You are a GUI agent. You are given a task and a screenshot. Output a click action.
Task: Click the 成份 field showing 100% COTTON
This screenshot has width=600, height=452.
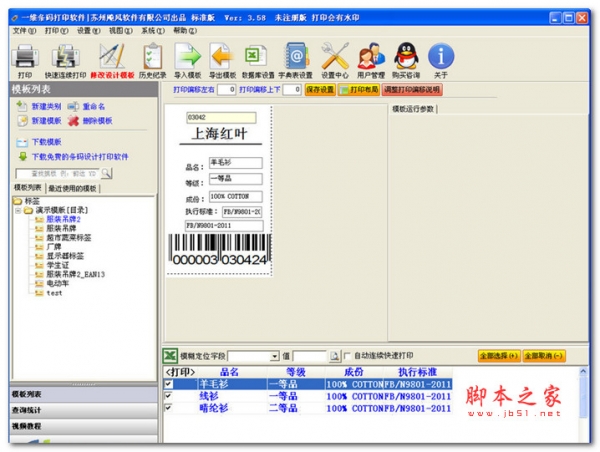(x=235, y=196)
